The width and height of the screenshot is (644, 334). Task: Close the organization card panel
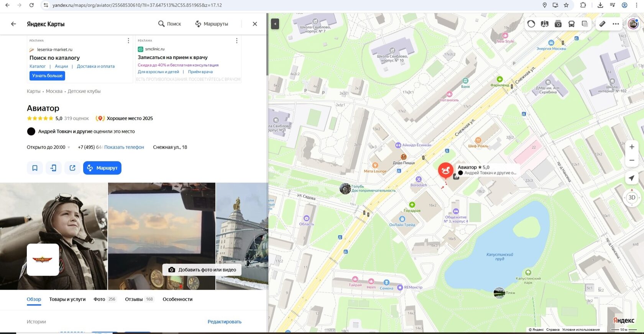(x=255, y=24)
